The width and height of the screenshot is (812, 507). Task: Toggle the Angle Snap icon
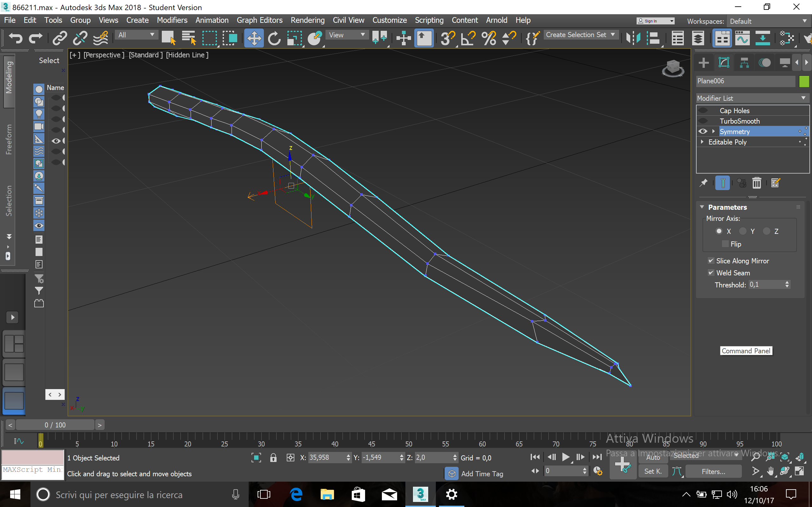pos(468,38)
